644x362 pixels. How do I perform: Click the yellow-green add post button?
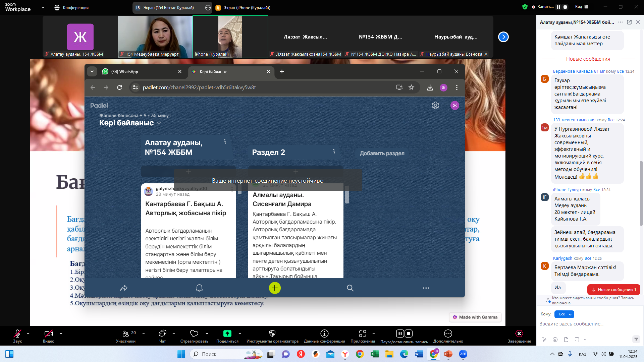(275, 288)
